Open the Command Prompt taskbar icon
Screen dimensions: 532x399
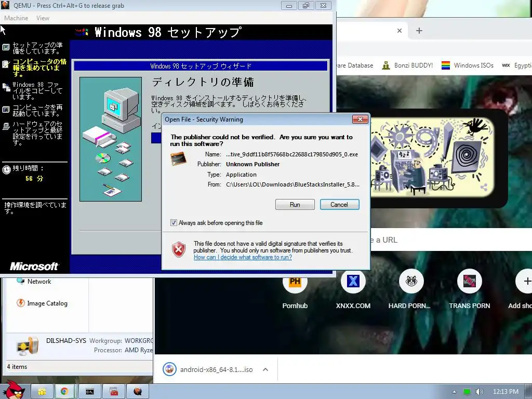point(90,392)
